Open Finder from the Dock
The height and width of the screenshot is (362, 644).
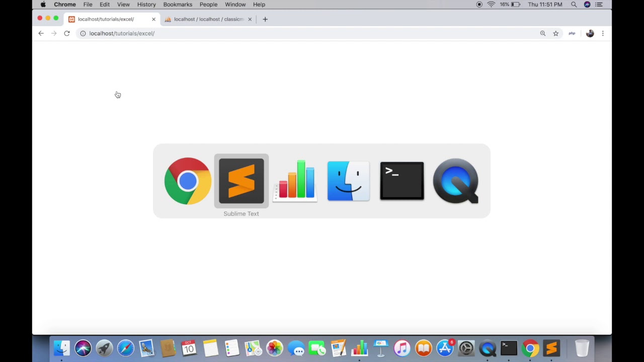tap(62, 348)
